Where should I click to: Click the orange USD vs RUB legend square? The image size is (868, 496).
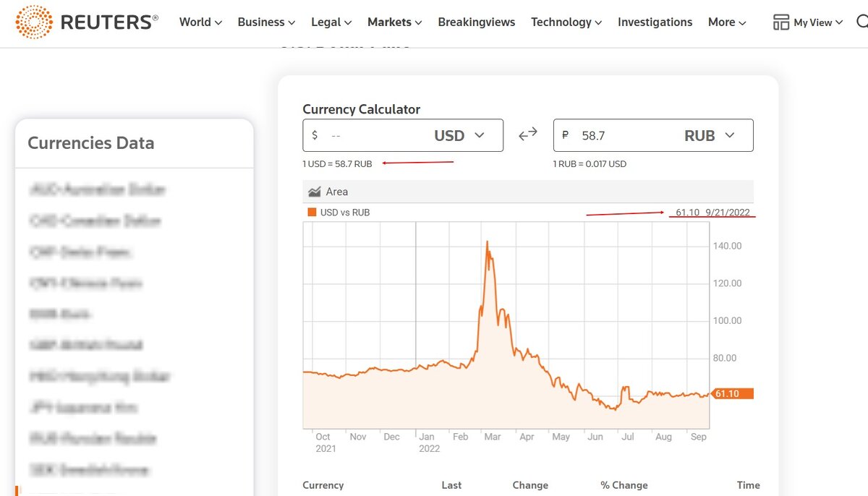pyautogui.click(x=312, y=213)
